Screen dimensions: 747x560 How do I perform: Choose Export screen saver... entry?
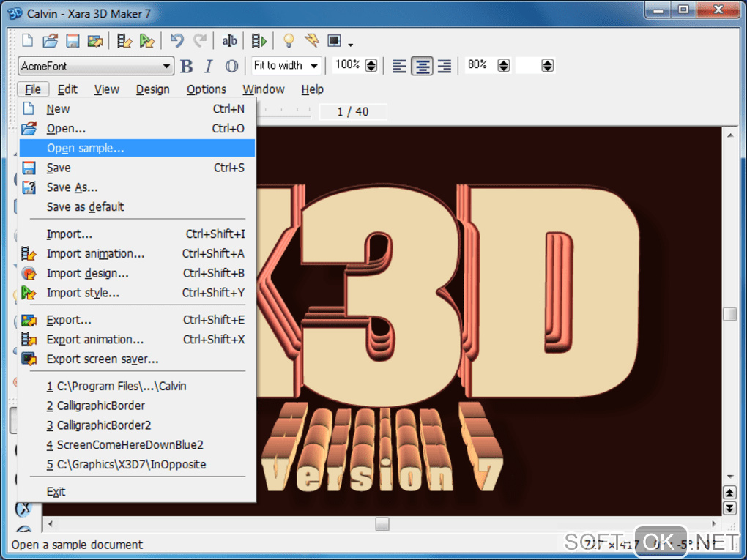137,359
